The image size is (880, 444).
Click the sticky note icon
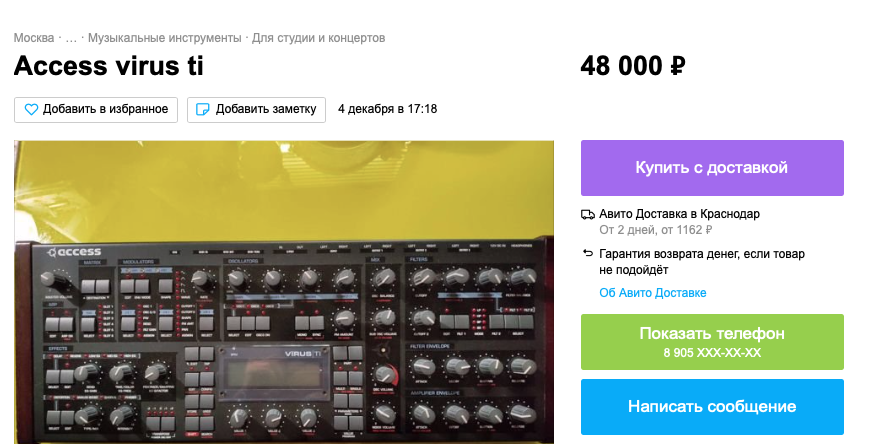coord(202,109)
